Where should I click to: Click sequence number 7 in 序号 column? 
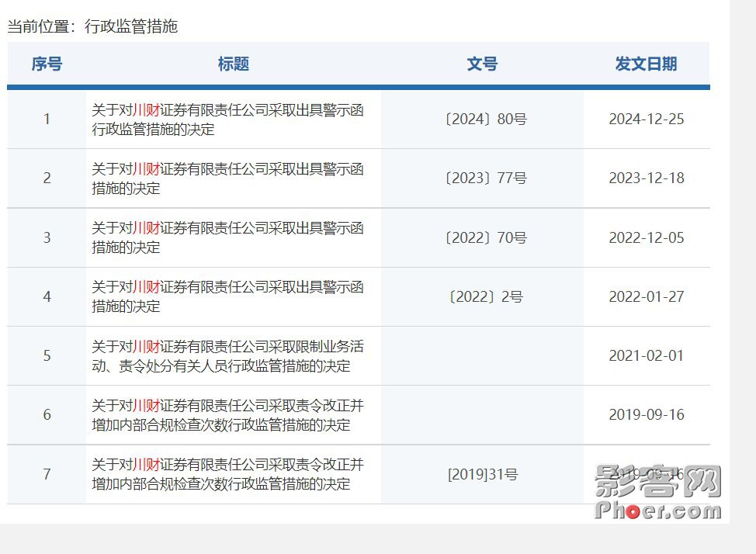(47, 474)
